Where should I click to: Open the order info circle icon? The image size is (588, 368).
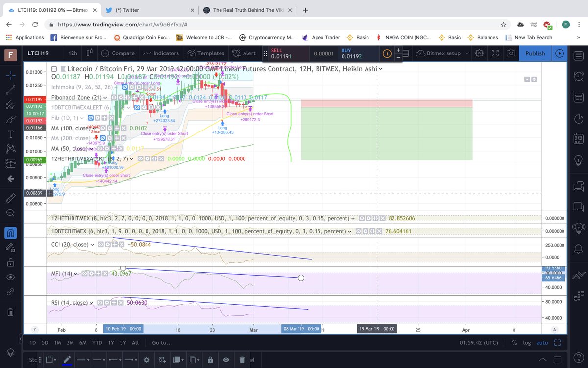(387, 53)
